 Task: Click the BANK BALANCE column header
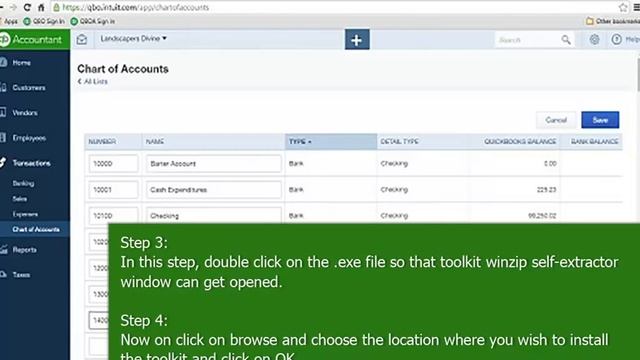point(594,142)
